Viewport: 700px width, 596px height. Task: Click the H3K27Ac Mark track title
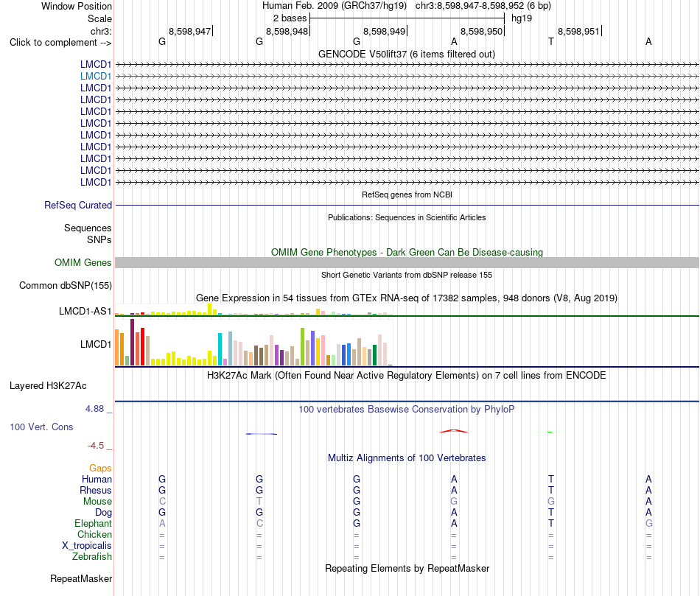407,376
